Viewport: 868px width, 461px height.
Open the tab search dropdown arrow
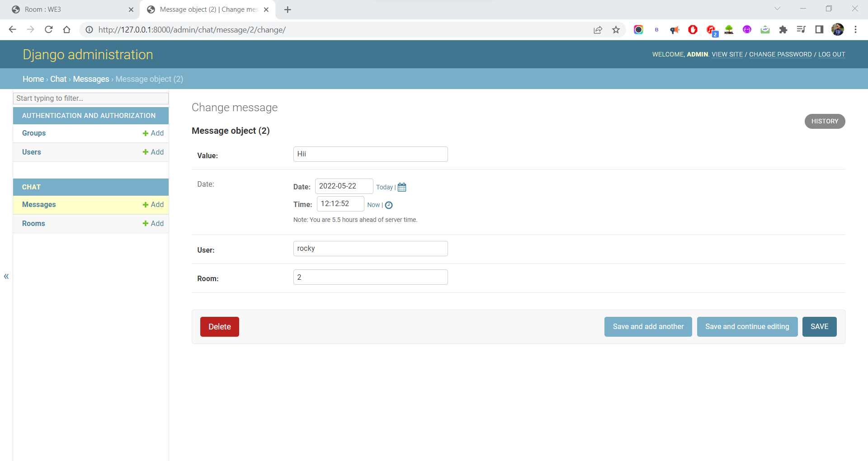click(x=777, y=9)
